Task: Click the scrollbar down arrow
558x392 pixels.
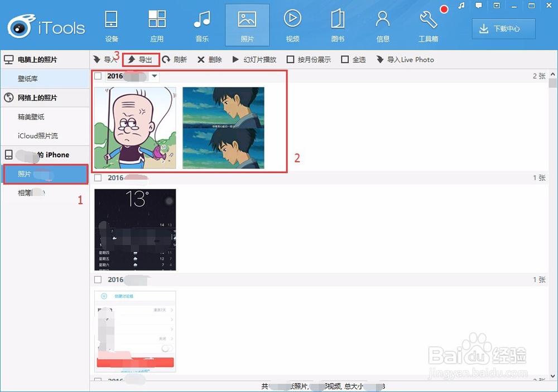Action: [x=552, y=376]
